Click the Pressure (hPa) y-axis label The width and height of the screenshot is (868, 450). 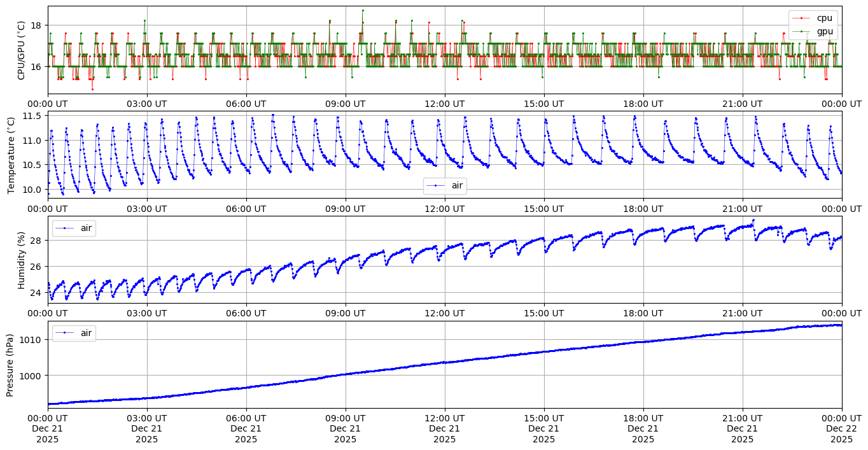pyautogui.click(x=11, y=364)
